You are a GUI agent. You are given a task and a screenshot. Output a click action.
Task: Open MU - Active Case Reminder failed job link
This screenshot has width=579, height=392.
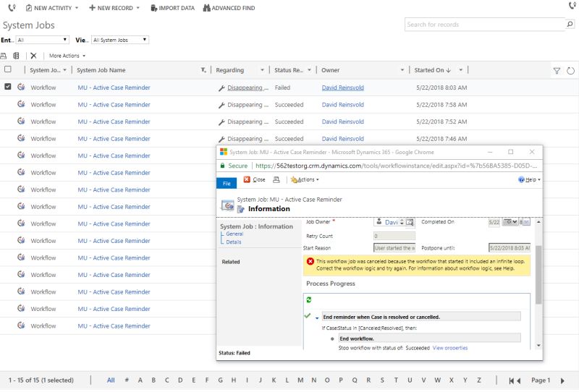pos(114,88)
